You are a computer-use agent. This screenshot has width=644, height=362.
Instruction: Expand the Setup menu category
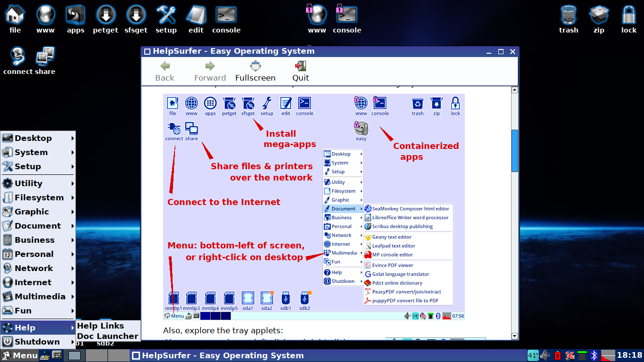point(38,166)
